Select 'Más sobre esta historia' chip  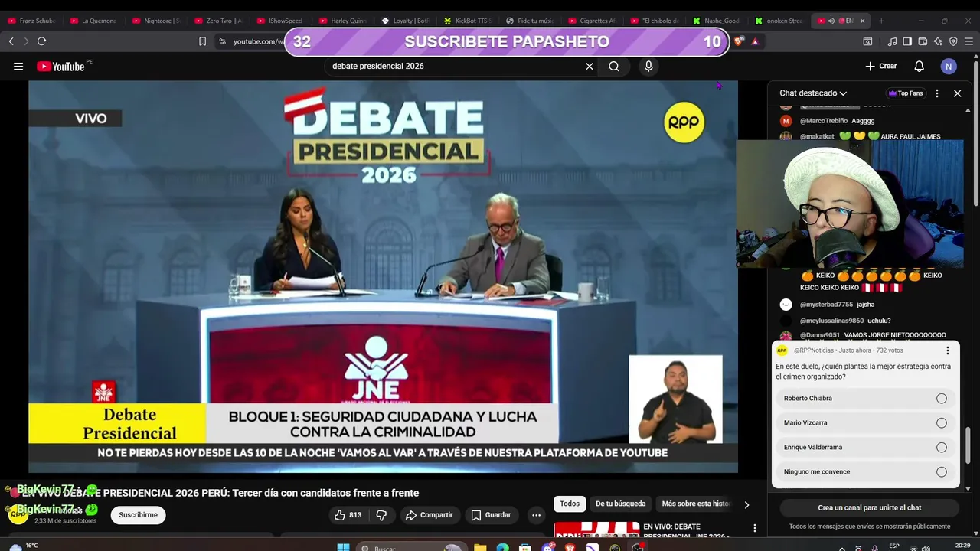695,504
